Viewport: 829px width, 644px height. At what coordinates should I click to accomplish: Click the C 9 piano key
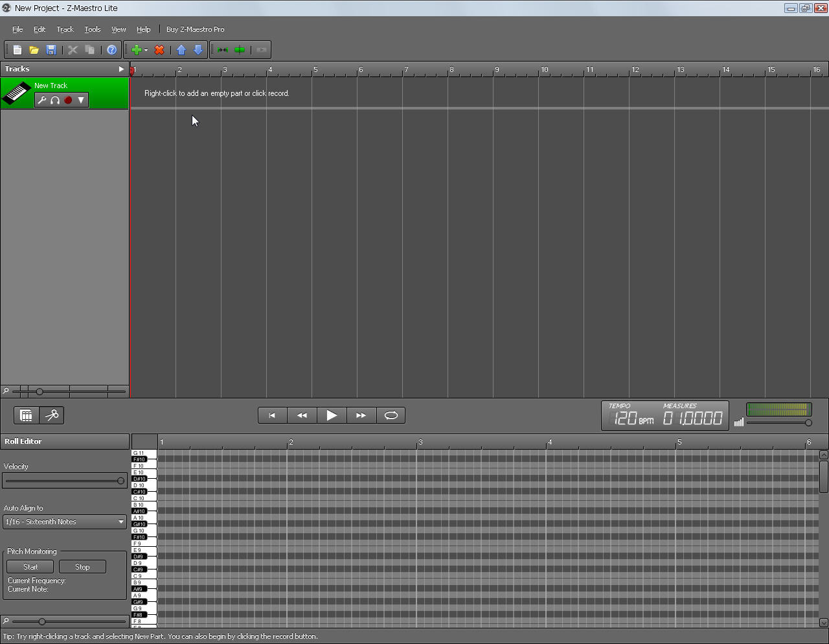pyautogui.click(x=144, y=576)
